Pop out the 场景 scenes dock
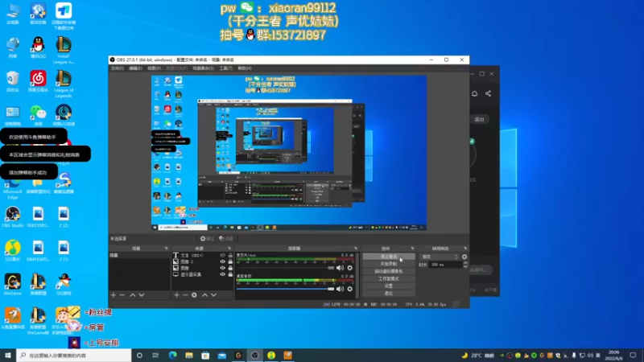 (x=167, y=249)
